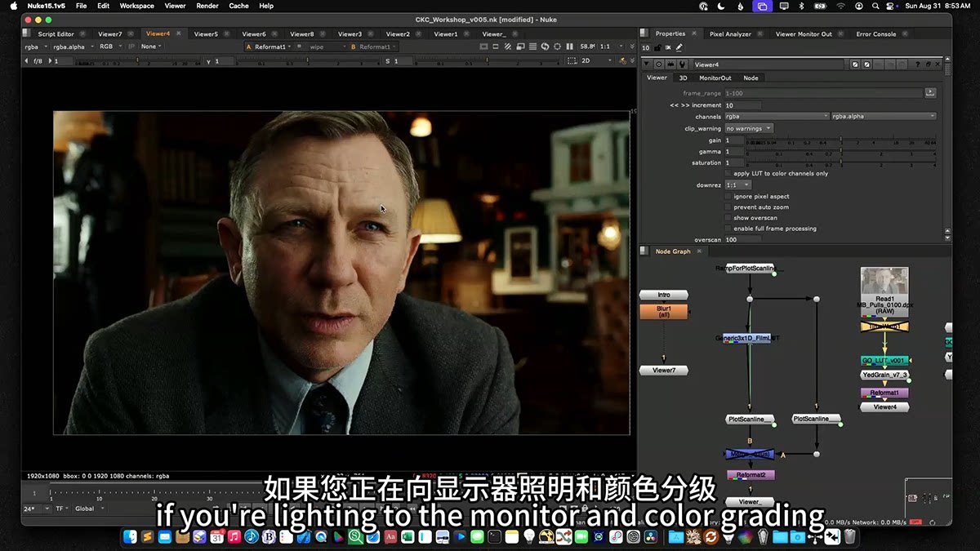Open the Workspace menu
980x551 pixels.
(137, 6)
